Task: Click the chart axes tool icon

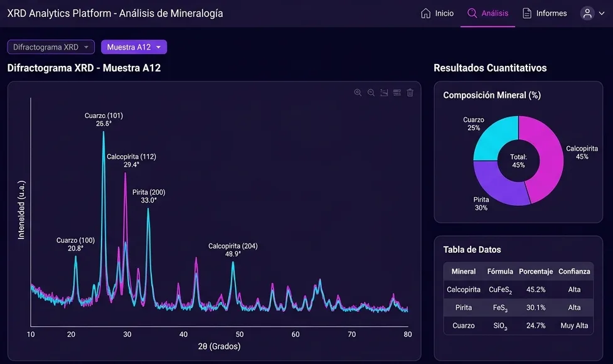Action: (384, 93)
